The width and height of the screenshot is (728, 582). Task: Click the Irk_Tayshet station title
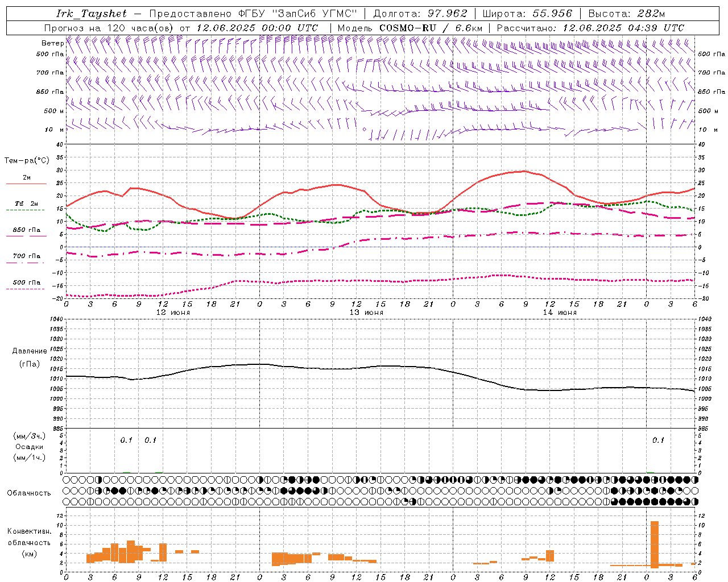click(x=92, y=14)
